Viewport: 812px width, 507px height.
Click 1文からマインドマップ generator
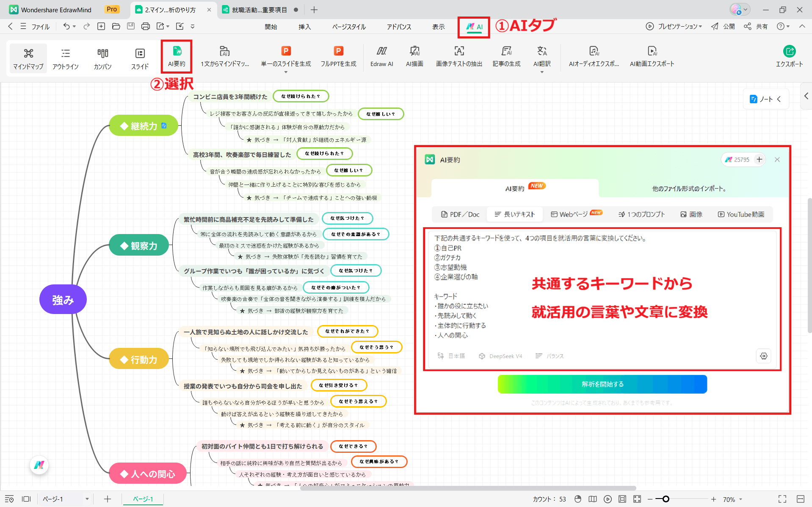coord(225,56)
